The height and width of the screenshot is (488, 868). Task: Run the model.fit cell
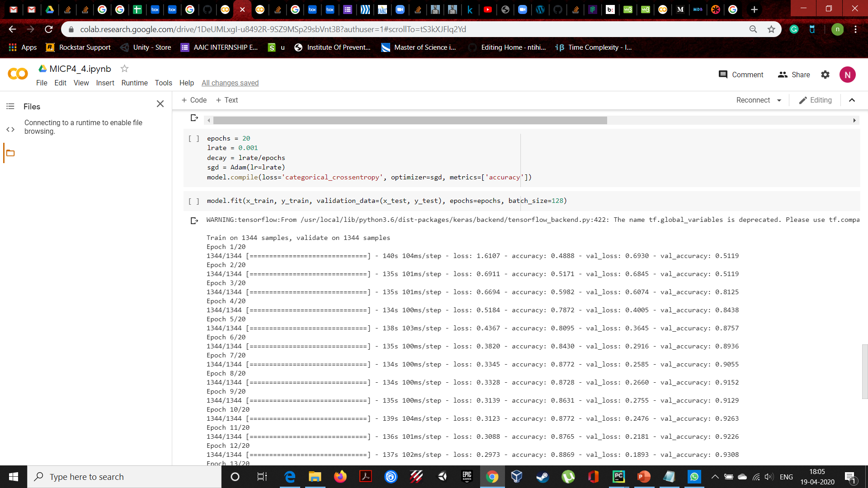point(194,201)
